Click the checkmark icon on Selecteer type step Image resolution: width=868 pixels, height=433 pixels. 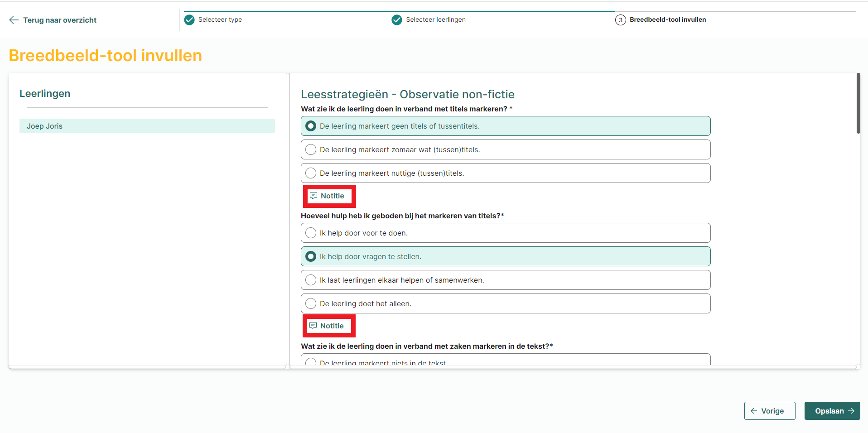189,19
